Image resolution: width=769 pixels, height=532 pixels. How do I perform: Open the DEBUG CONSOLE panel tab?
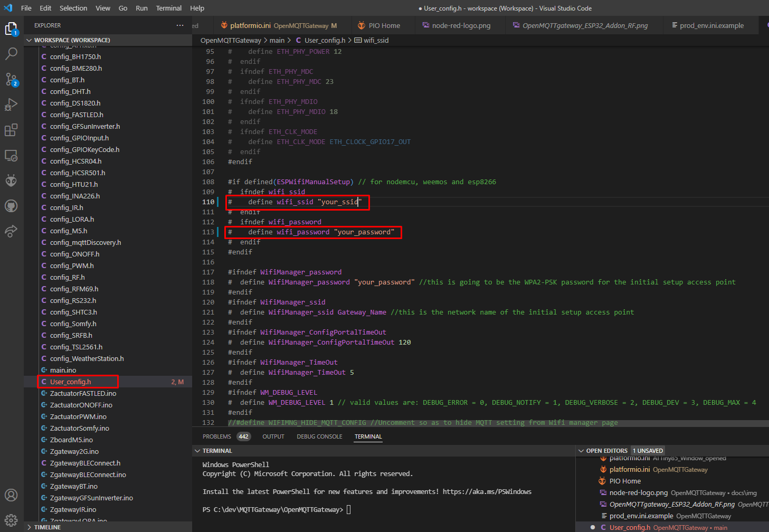(x=319, y=436)
